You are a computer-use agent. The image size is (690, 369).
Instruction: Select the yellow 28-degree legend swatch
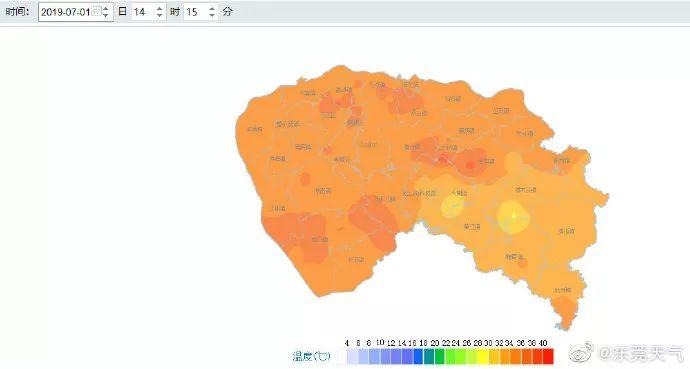483,356
